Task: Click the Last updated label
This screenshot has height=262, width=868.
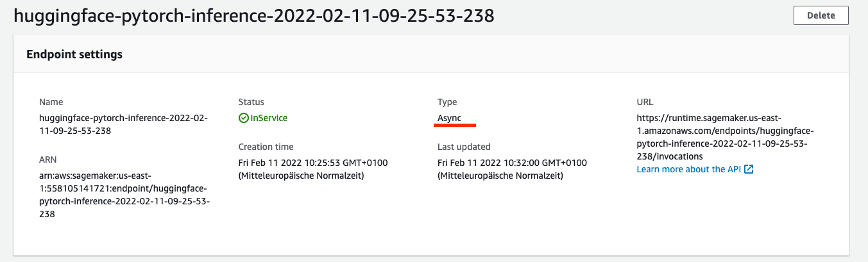Action: click(x=464, y=147)
